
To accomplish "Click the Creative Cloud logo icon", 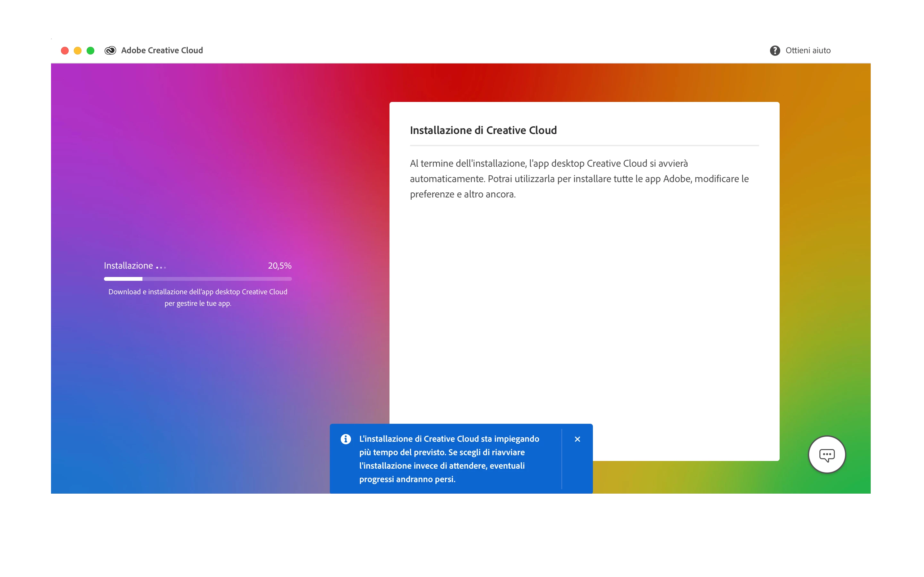I will [110, 50].
